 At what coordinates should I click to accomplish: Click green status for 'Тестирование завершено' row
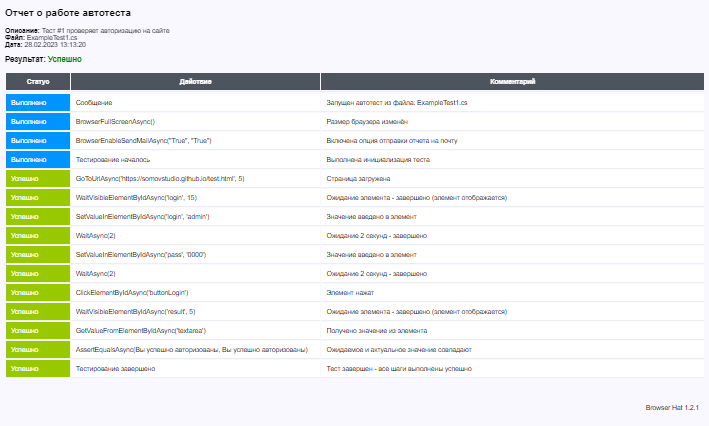[x=38, y=368]
